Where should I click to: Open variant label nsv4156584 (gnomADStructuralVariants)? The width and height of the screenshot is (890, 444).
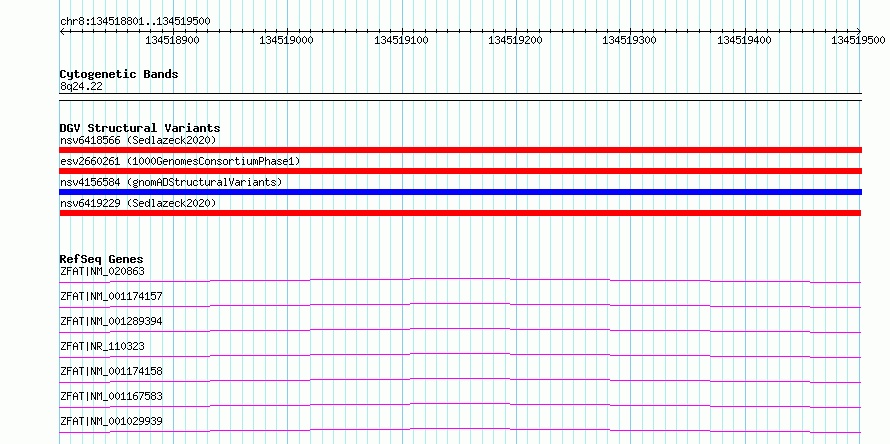tap(171, 182)
